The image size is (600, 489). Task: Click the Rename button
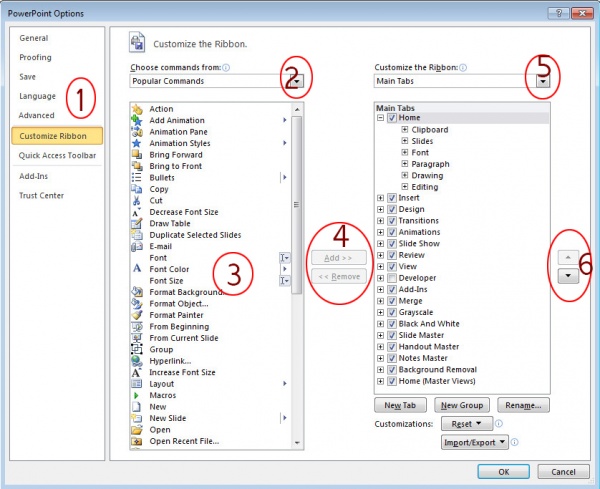(523, 405)
